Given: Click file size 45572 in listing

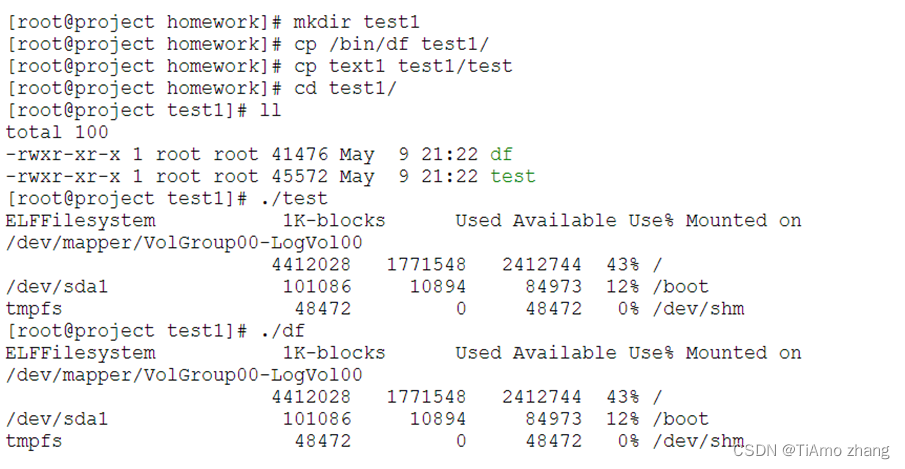Looking at the screenshot, I should 300,176.
